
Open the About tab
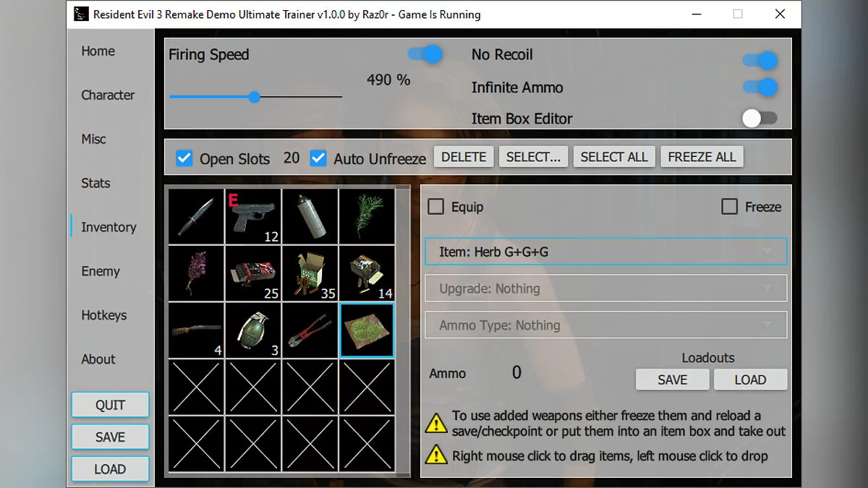pyautogui.click(x=98, y=359)
